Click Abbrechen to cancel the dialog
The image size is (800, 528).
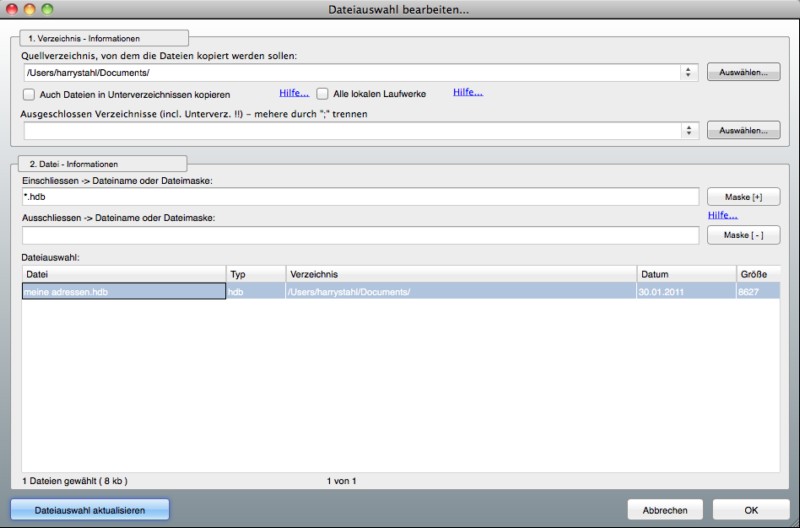tap(664, 510)
